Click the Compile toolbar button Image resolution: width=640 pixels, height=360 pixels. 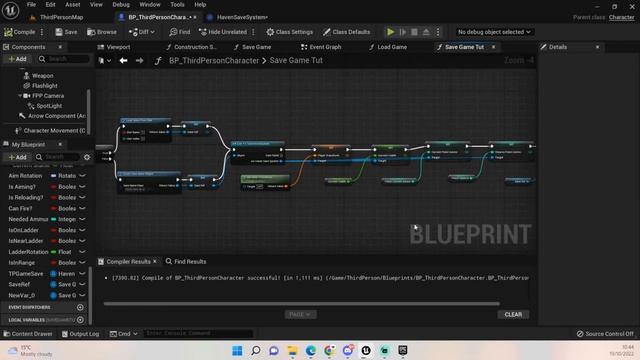click(x=20, y=32)
